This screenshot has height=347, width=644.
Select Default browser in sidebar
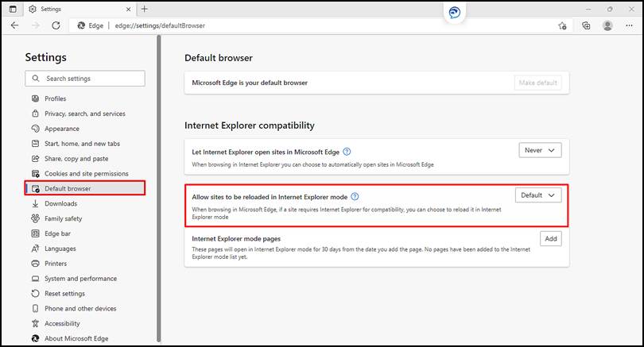coord(84,188)
